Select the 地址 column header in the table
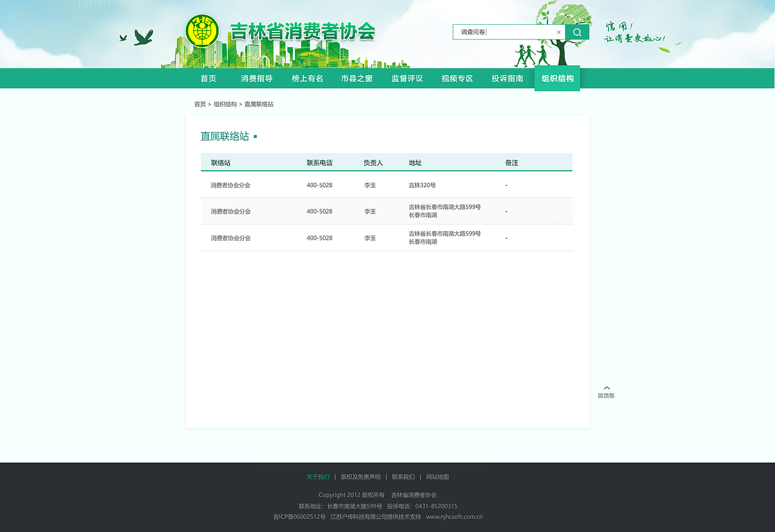Screen dimensions: 775x532 point(414,162)
